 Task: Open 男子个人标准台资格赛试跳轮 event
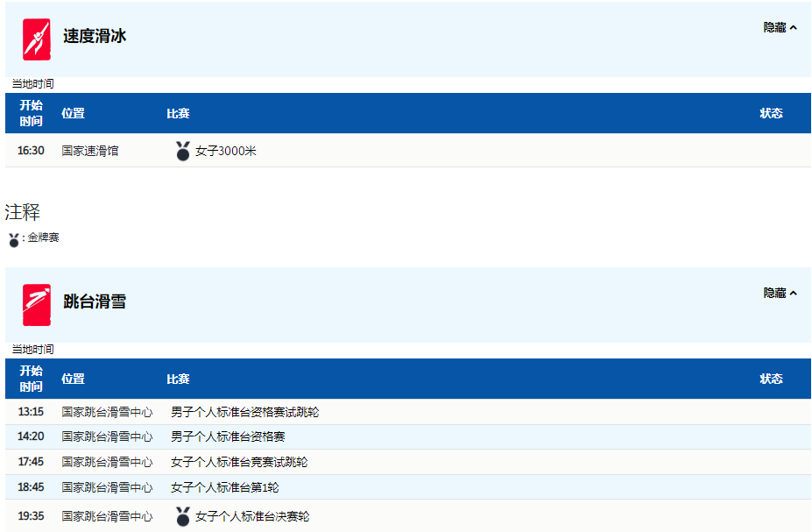pos(244,412)
